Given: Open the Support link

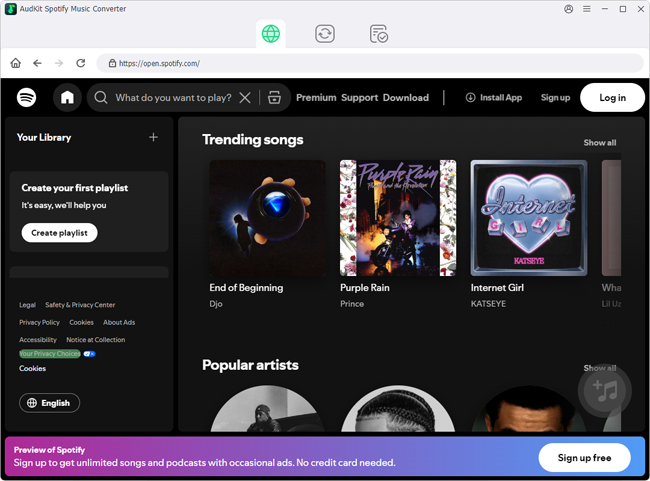Looking at the screenshot, I should tap(359, 97).
